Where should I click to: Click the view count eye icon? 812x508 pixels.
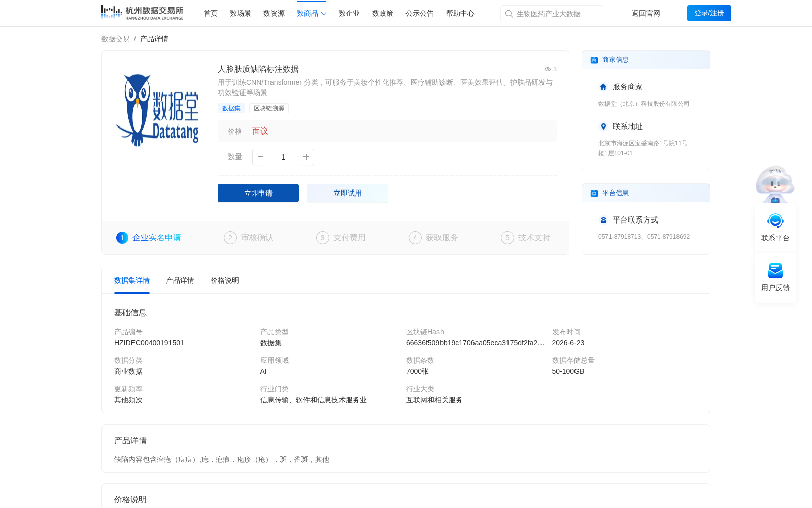coord(548,69)
